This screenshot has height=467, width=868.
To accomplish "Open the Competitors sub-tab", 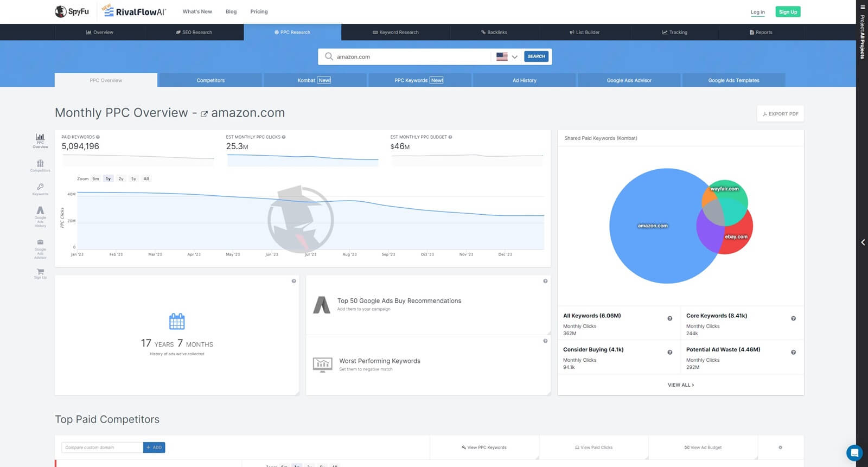I will tap(210, 80).
